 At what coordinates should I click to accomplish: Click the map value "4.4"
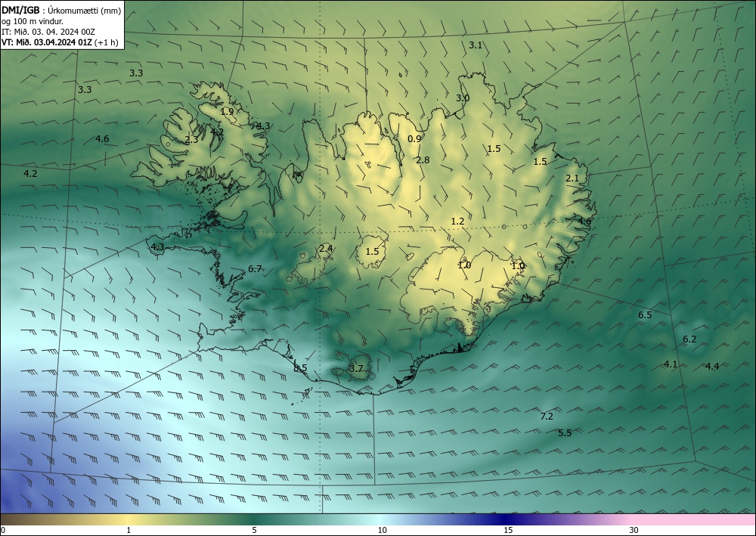pos(712,367)
